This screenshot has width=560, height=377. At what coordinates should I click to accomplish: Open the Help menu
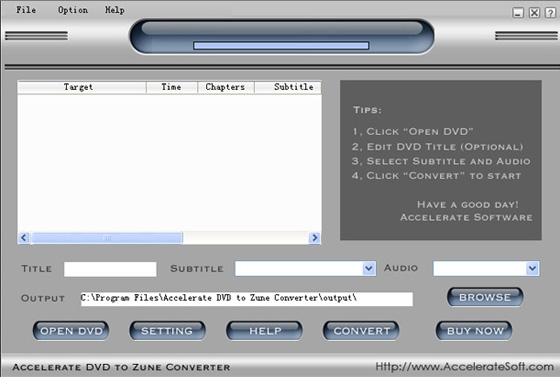point(115,10)
